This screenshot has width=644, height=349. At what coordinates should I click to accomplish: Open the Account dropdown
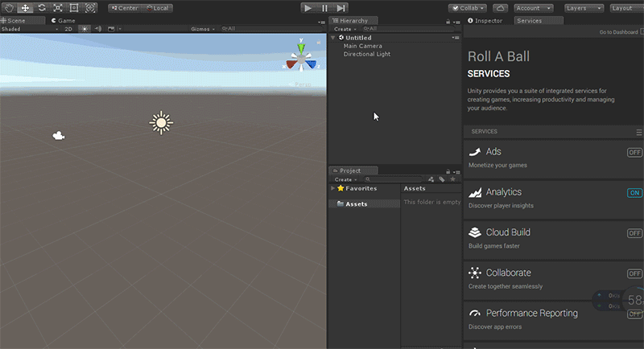click(x=533, y=8)
